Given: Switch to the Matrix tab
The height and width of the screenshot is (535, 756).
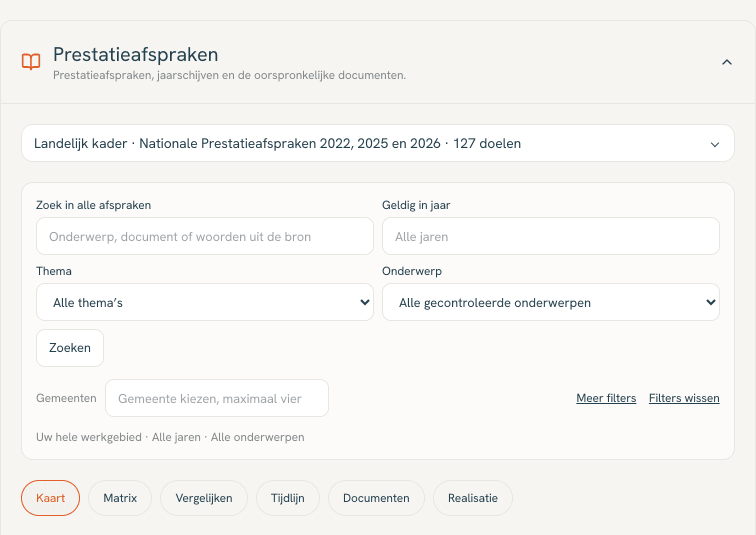Looking at the screenshot, I should pos(120,498).
